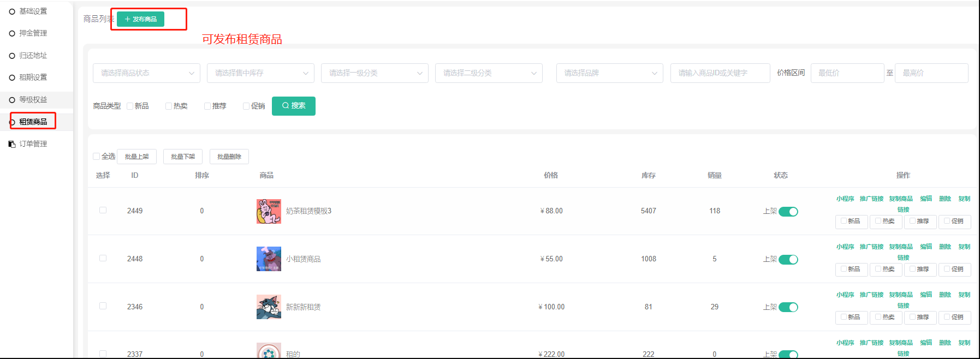
Task: Expand the 请选择商品状态 dropdown
Action: point(146,73)
